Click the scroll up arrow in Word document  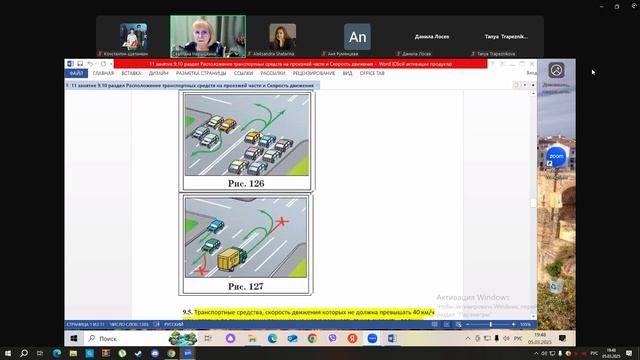[533, 93]
